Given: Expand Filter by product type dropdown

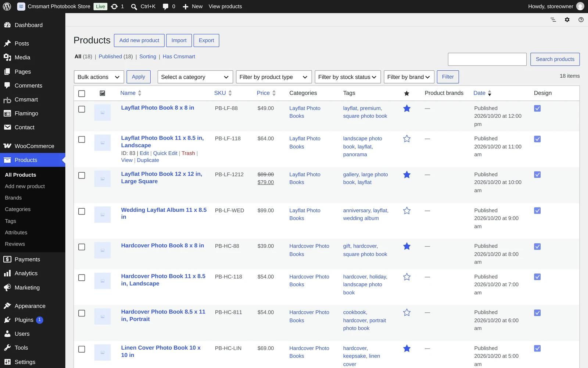Looking at the screenshot, I should click(x=274, y=77).
